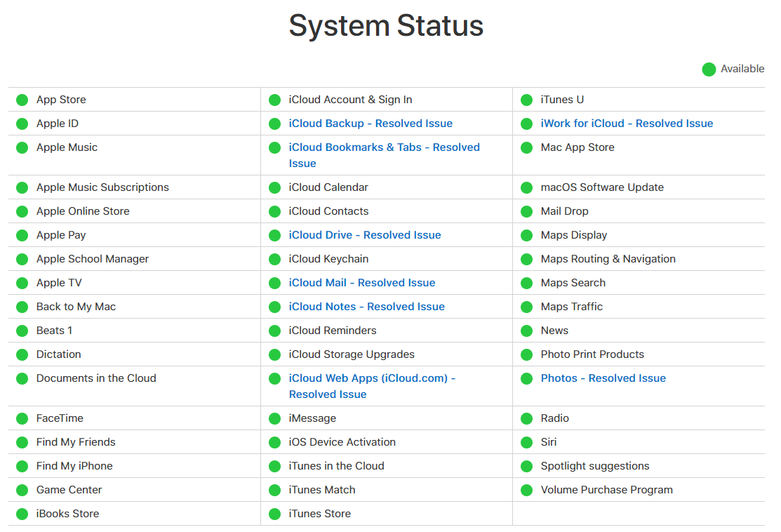Viewport: 781px width, 532px height.
Task: Click the status dot beside iCloud Mail
Action: (x=274, y=284)
